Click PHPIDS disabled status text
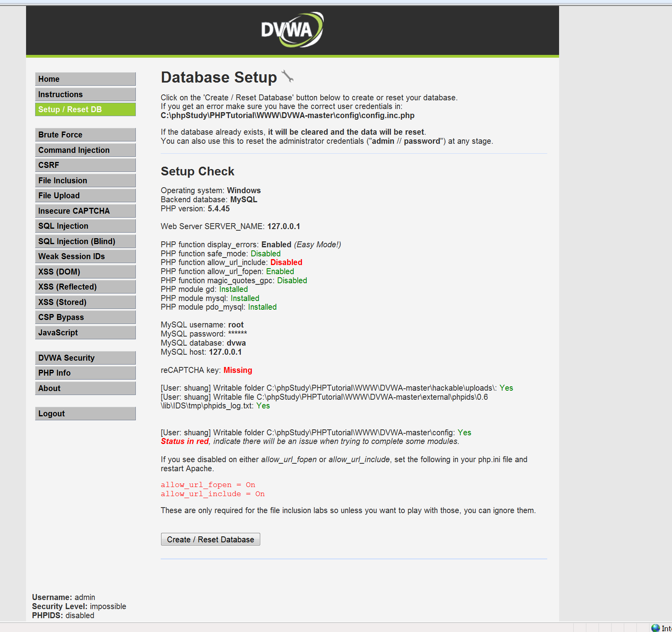 63,615
